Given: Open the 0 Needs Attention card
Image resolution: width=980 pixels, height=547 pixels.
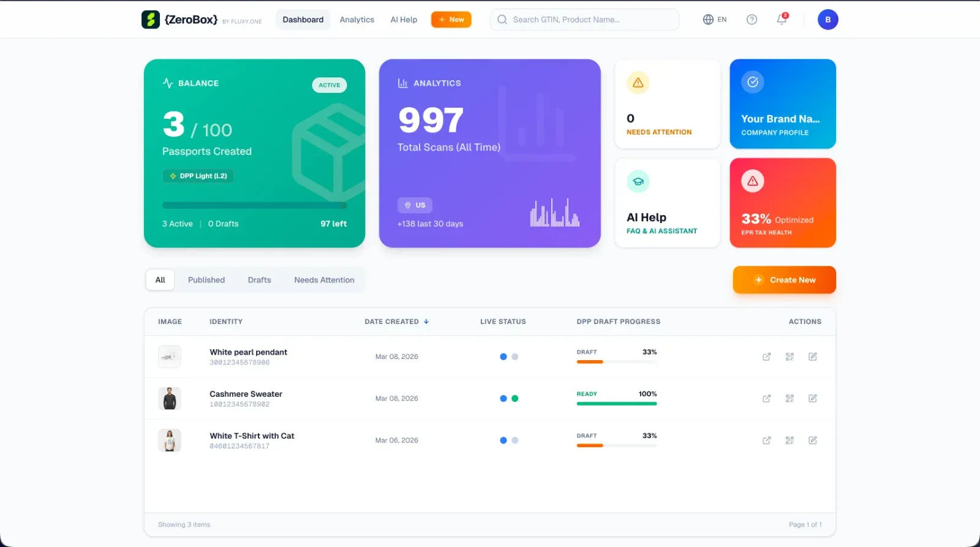Looking at the screenshot, I should tap(668, 104).
